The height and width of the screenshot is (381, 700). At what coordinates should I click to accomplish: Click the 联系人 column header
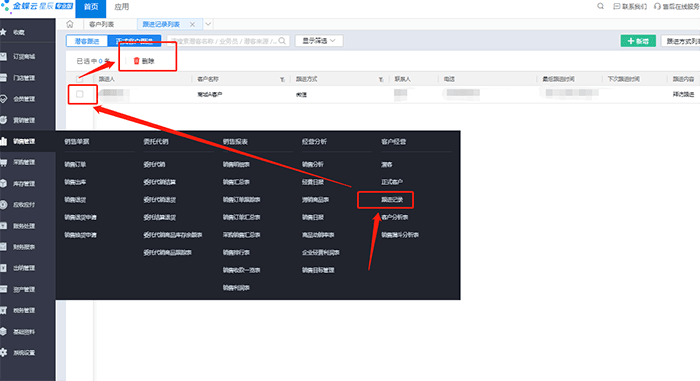point(402,79)
